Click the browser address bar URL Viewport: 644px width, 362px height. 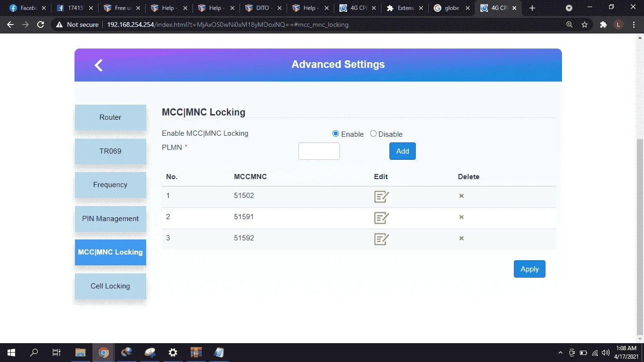[x=228, y=25]
